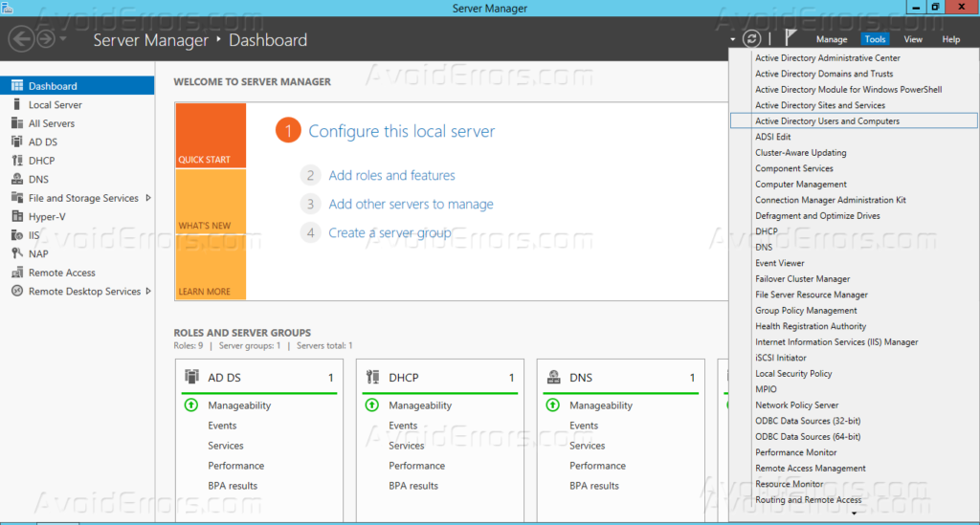Viewport: 980px width, 525px height.
Task: Open the Help menu
Action: 950,39
